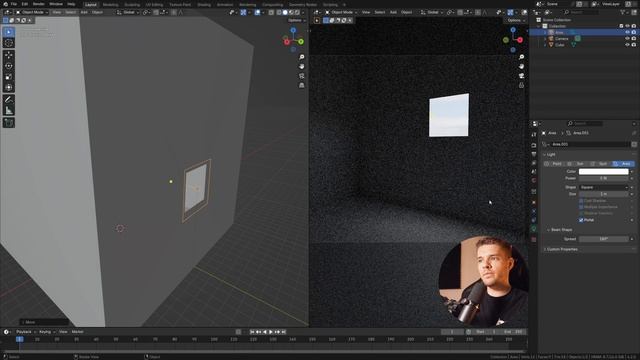Play the animation in timeline
Screen dimensions: 640x360
(x=271, y=332)
